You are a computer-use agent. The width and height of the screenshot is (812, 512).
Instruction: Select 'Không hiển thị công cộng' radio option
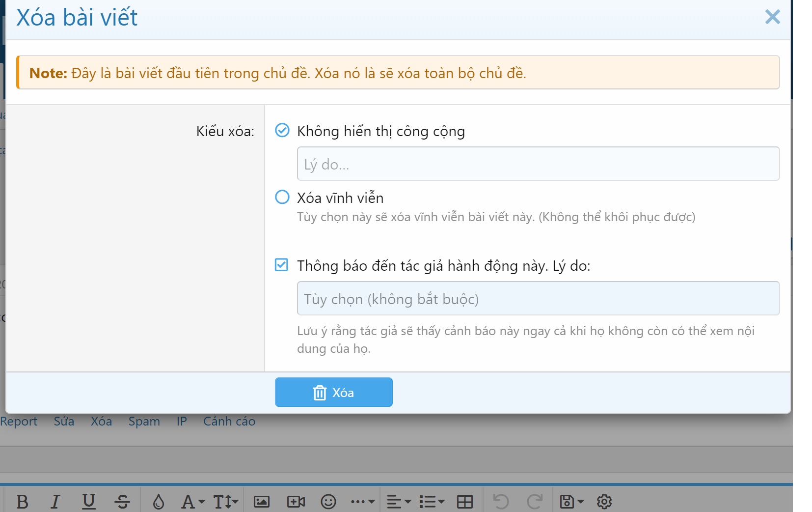(x=282, y=131)
